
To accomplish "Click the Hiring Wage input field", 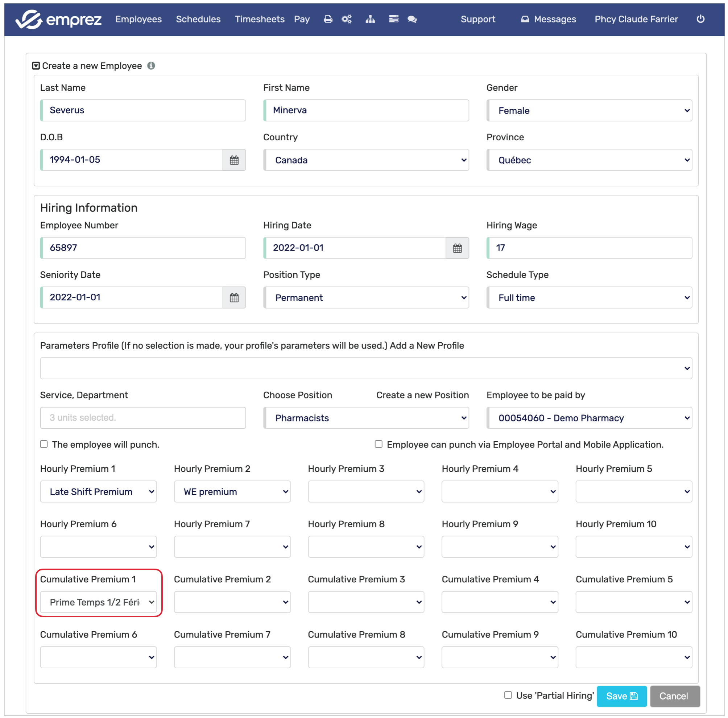I will point(589,248).
